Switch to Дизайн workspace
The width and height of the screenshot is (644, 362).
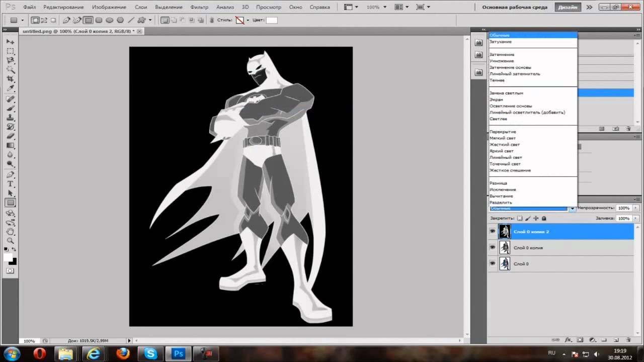(568, 8)
